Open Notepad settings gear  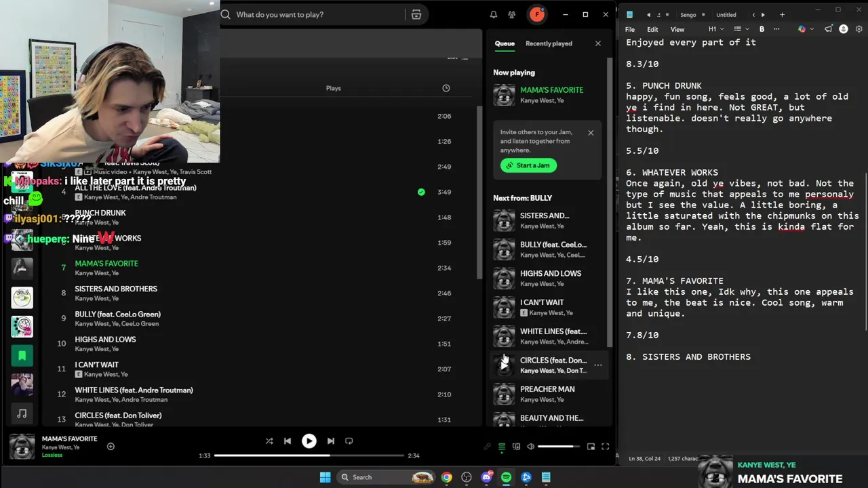click(859, 29)
